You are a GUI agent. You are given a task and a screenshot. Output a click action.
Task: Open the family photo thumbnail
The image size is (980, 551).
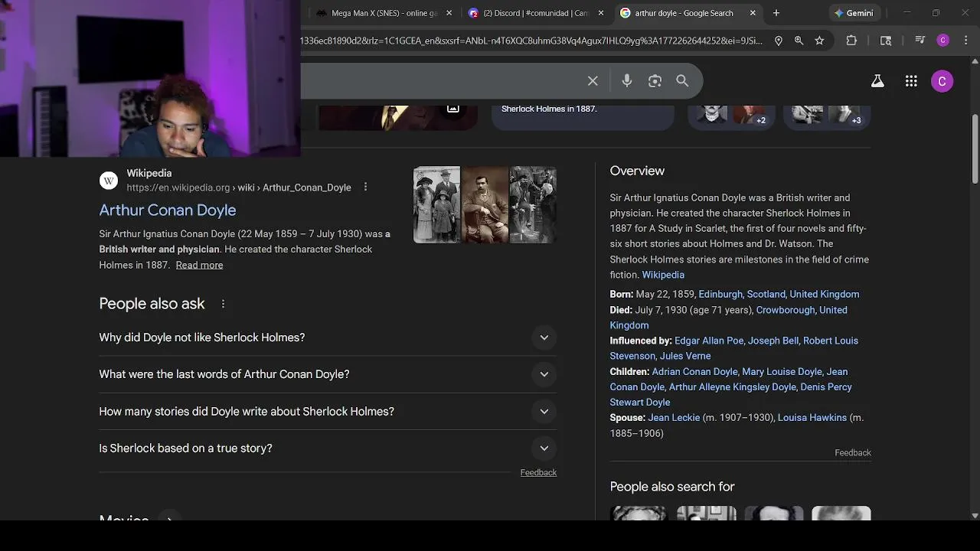click(436, 205)
